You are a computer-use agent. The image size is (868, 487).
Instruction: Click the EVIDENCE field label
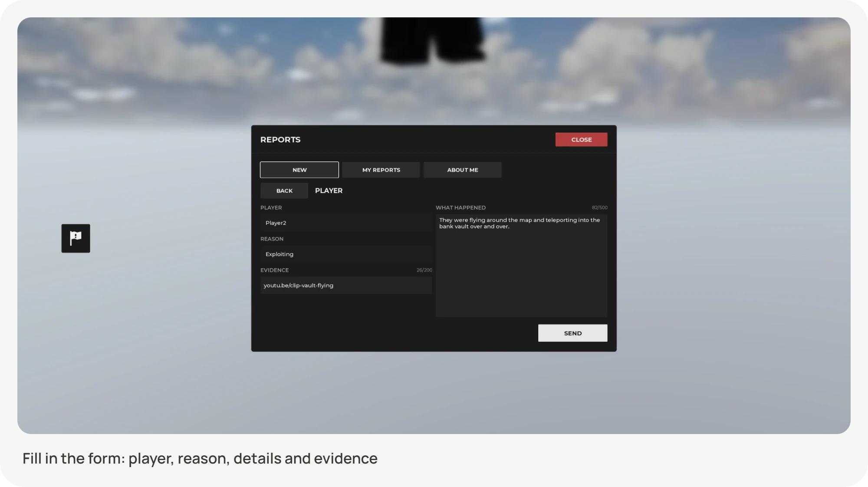(x=274, y=270)
